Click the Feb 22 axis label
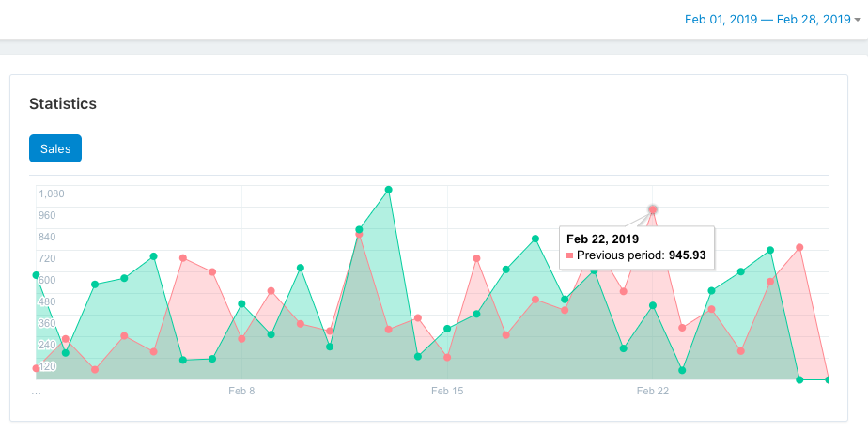Viewport: 868px width, 432px height. pyautogui.click(x=653, y=391)
